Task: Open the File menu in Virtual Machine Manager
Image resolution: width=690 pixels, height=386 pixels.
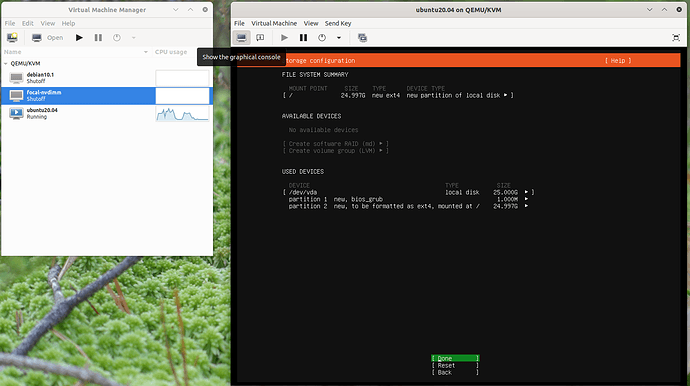Action: [10, 23]
